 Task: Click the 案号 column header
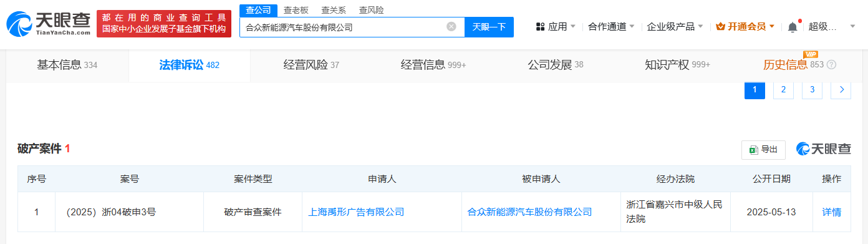pos(130,179)
